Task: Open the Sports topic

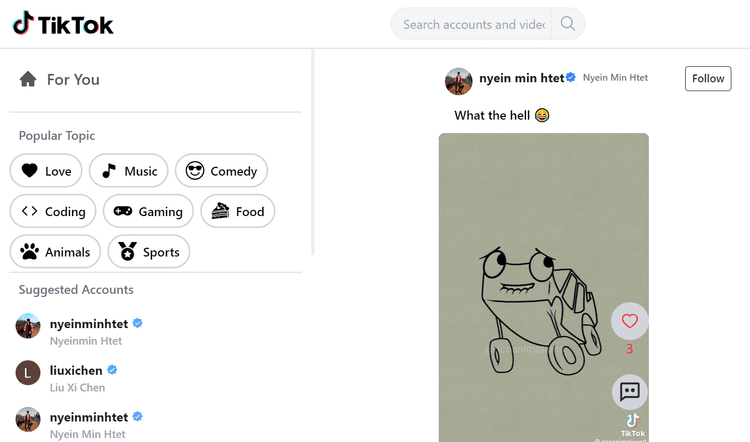Action: pyautogui.click(x=149, y=252)
